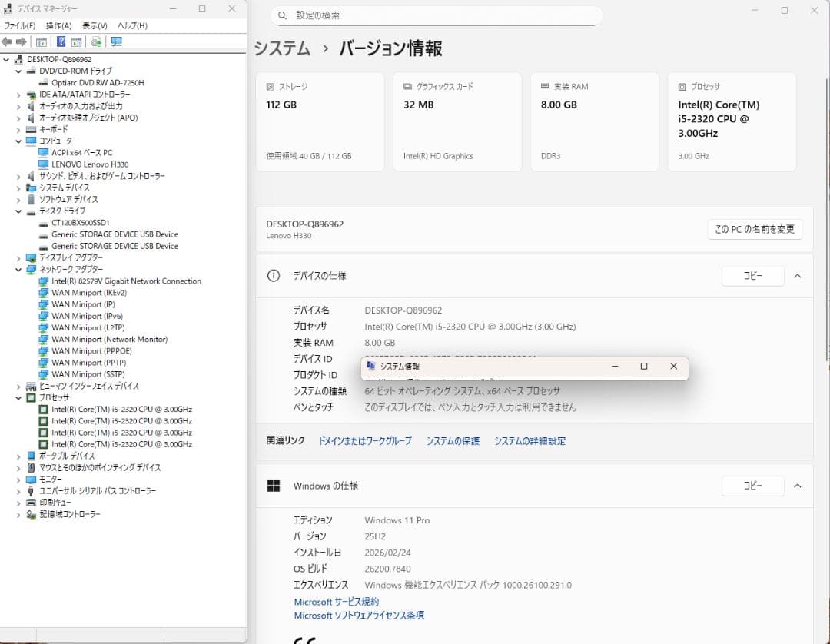
Task: Click the Update driver toolbar icon
Action: 96,41
